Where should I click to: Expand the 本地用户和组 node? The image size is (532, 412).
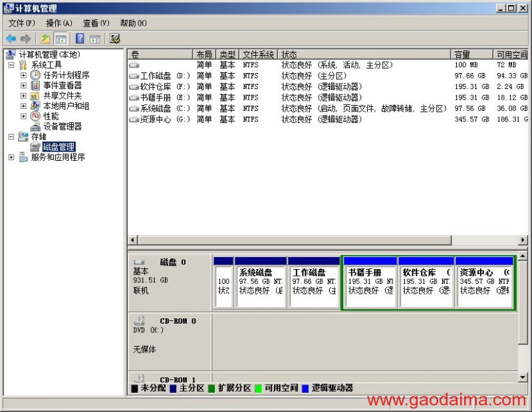[x=23, y=106]
